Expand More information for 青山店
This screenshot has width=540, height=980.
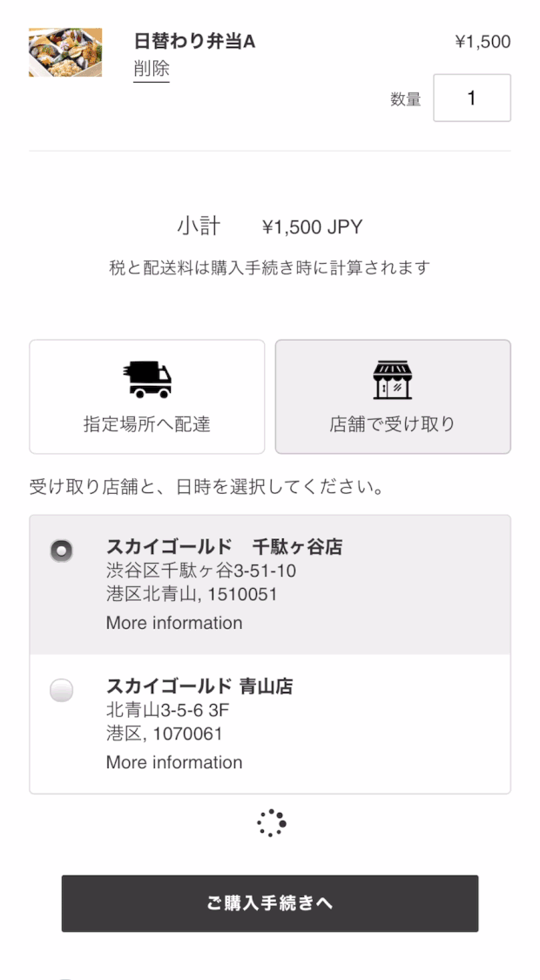(x=174, y=762)
